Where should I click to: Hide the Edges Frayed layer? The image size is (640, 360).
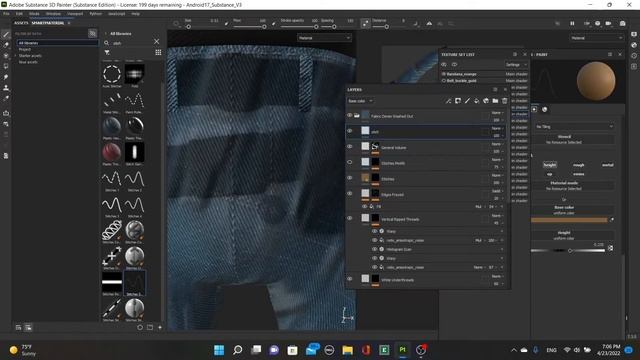pyautogui.click(x=349, y=193)
